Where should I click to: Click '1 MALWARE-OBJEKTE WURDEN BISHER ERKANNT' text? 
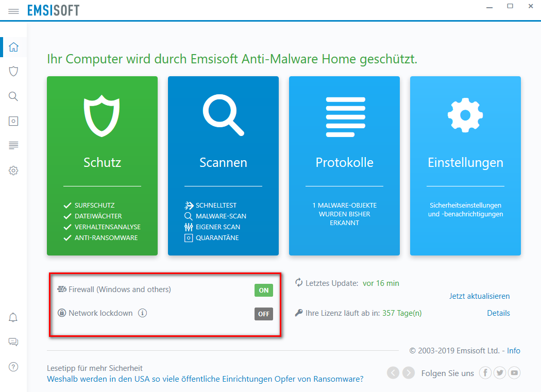(x=344, y=214)
